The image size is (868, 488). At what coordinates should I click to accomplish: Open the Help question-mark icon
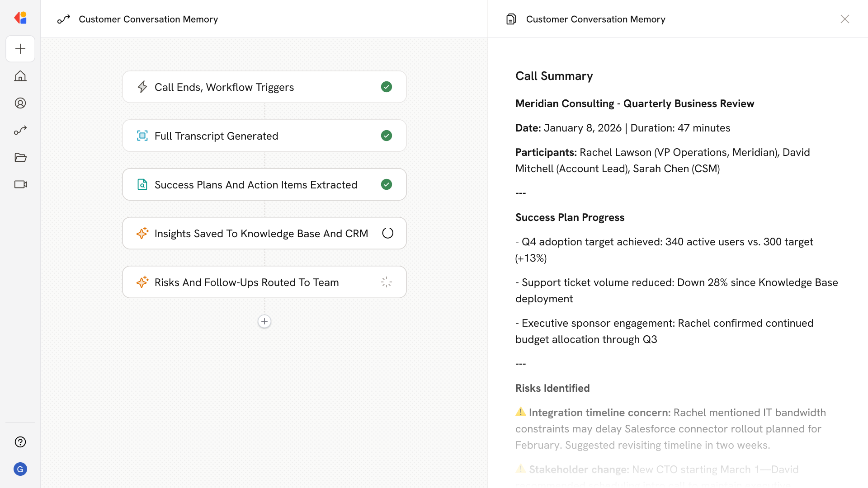[20, 442]
